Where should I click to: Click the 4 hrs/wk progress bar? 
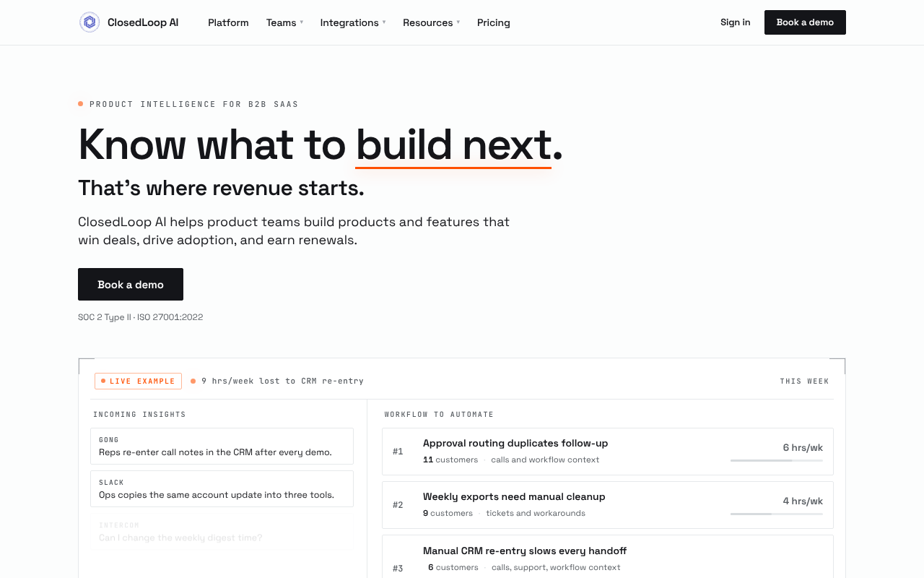[777, 514]
